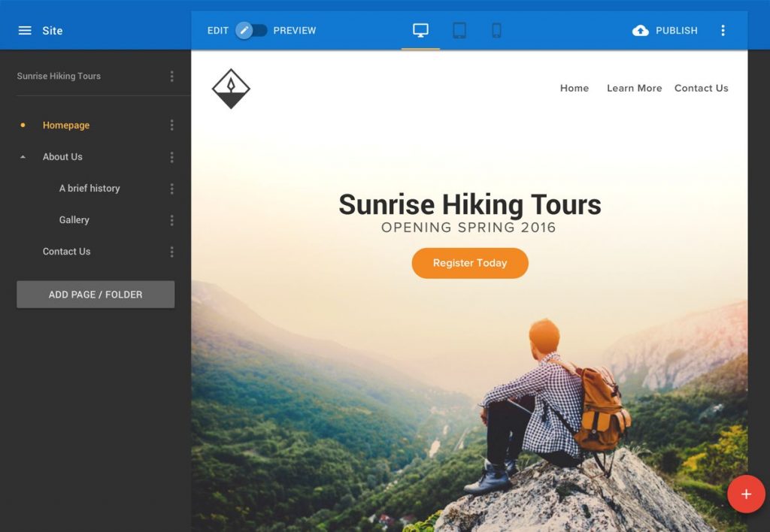Click ADD PAGE / FOLDER
This screenshot has width=770, height=532.
pyautogui.click(x=95, y=294)
